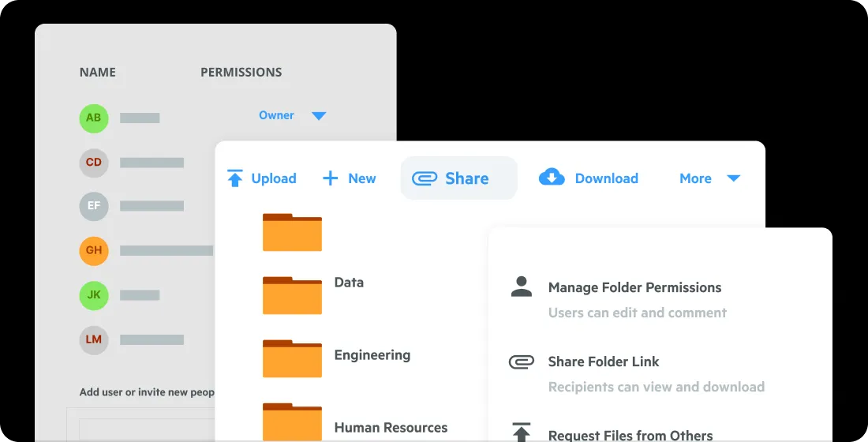868x442 pixels.
Task: Select the AB user avatar
Action: pyautogui.click(x=94, y=118)
